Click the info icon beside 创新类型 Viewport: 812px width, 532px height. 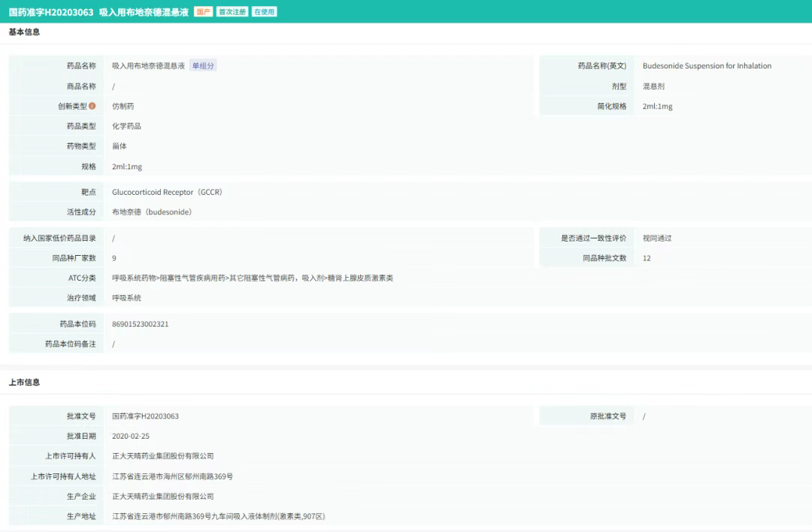[x=92, y=106]
